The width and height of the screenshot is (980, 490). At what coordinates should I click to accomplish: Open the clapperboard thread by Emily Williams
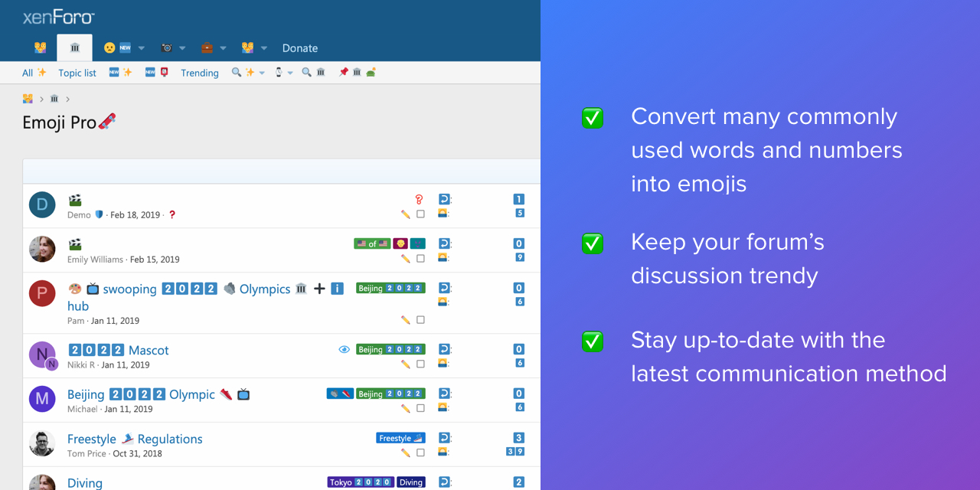click(x=75, y=245)
